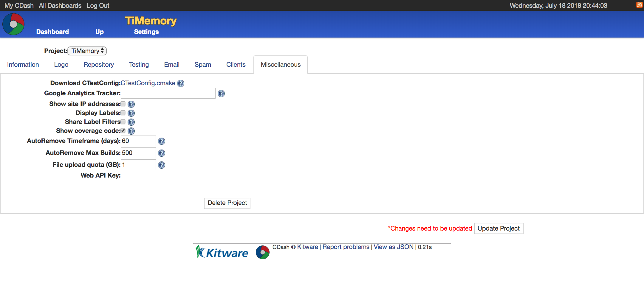Switch to the Repository tab
Viewport: 644px width, 283px height.
(x=99, y=65)
